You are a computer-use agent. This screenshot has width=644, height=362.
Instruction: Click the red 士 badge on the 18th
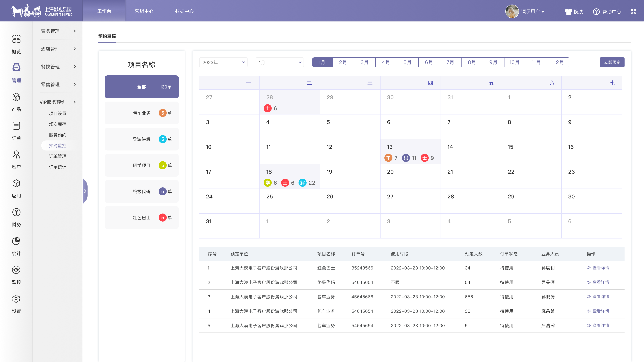pyautogui.click(x=285, y=183)
